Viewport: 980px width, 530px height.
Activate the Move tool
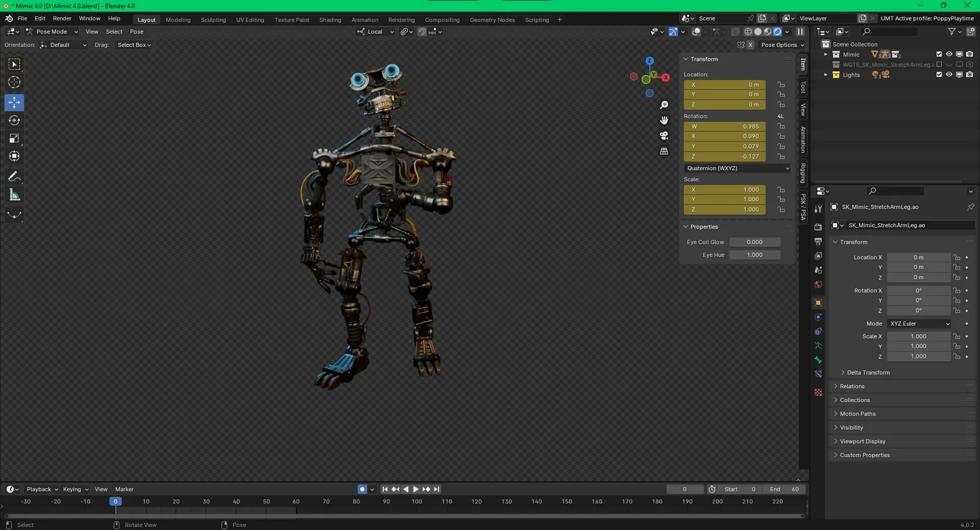coord(14,102)
